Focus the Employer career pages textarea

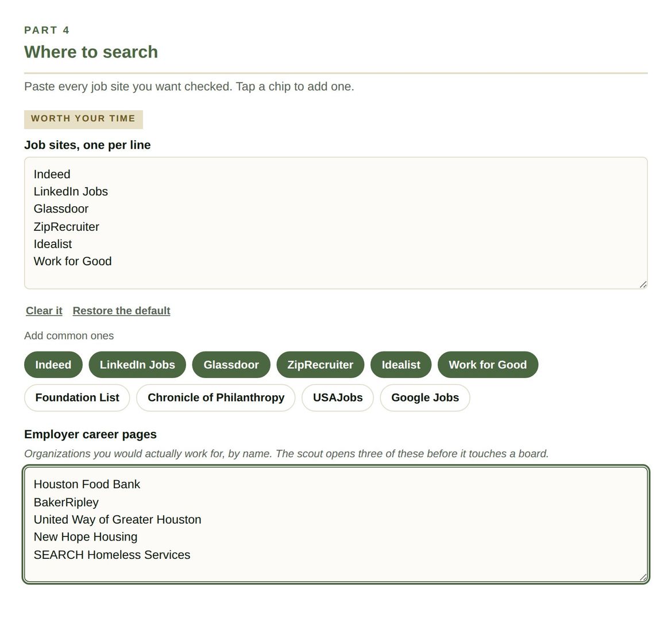tap(335, 524)
